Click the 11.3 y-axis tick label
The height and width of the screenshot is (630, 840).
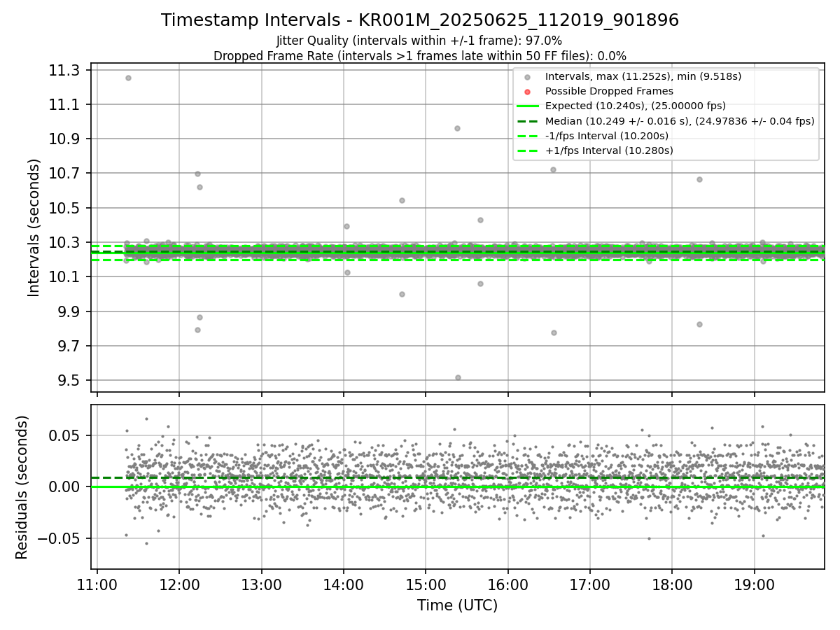coord(64,70)
